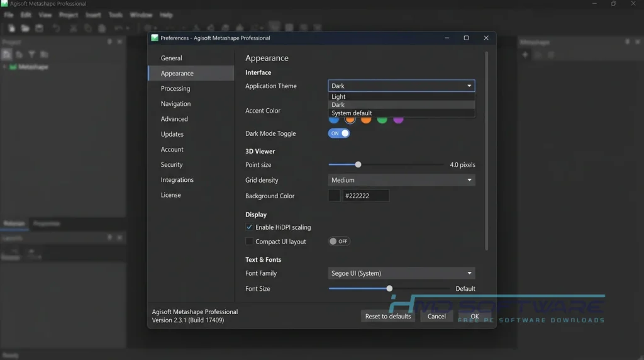Pick the blue accent color
644x360 pixels.
point(334,119)
